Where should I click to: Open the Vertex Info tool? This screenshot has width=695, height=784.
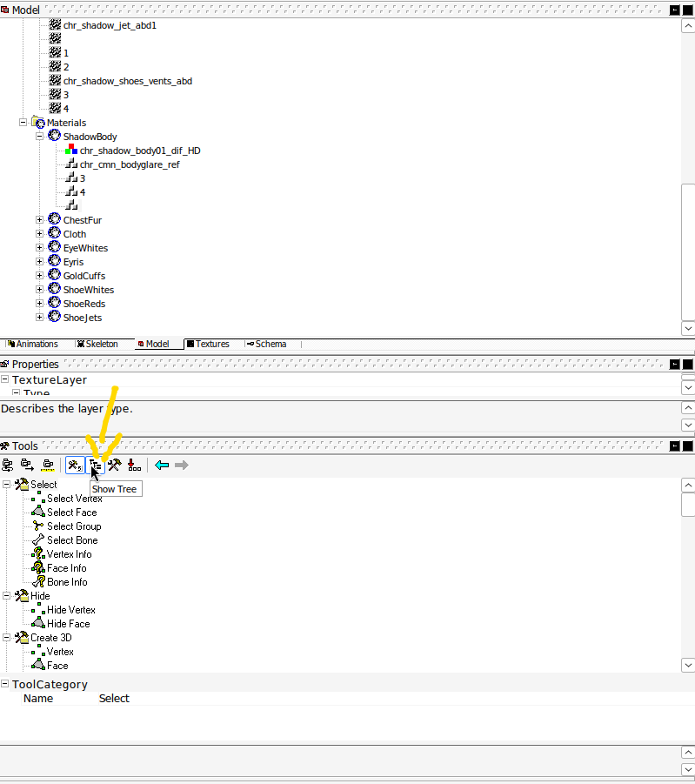(x=69, y=554)
